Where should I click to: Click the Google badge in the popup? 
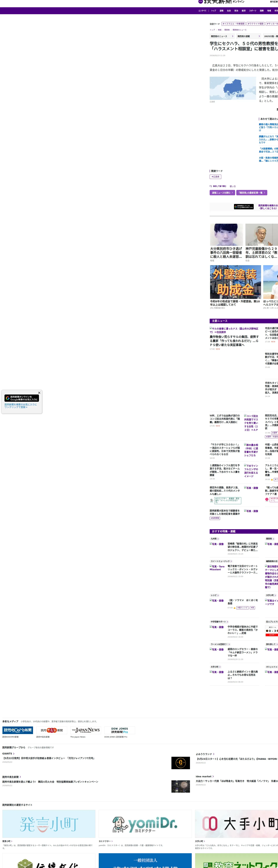tap(22, 398)
